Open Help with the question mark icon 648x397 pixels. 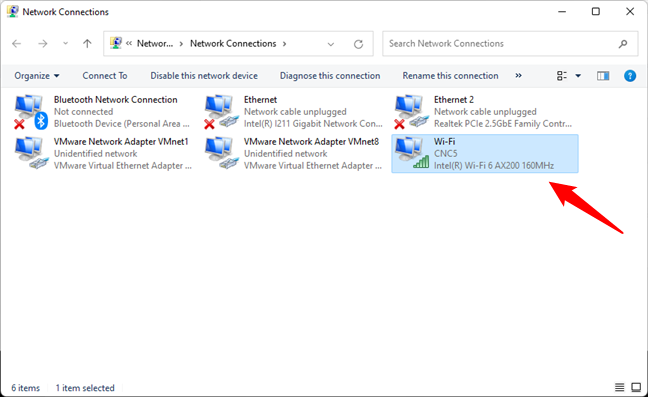tap(630, 76)
